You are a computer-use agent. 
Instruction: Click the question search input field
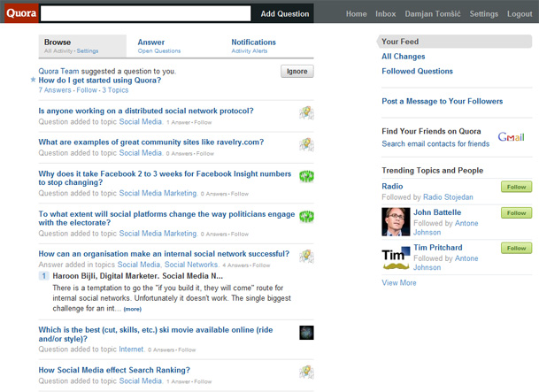(x=146, y=14)
